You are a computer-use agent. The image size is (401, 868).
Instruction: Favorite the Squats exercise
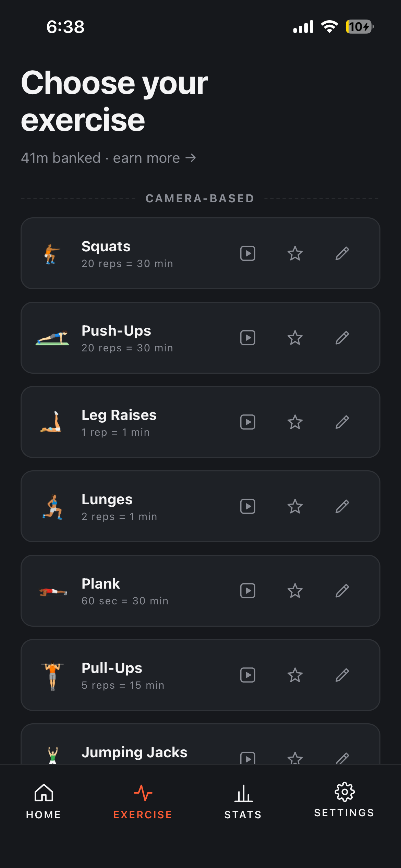point(295,253)
